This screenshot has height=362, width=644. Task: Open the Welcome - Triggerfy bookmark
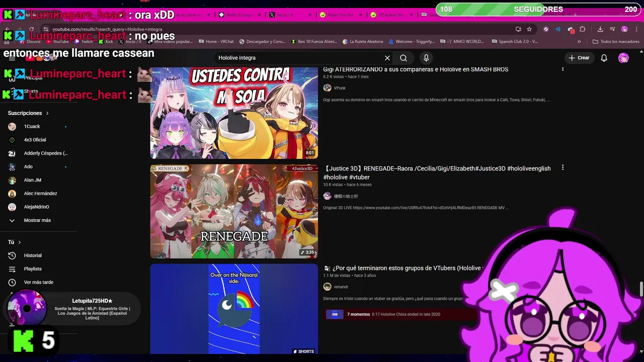411,42
